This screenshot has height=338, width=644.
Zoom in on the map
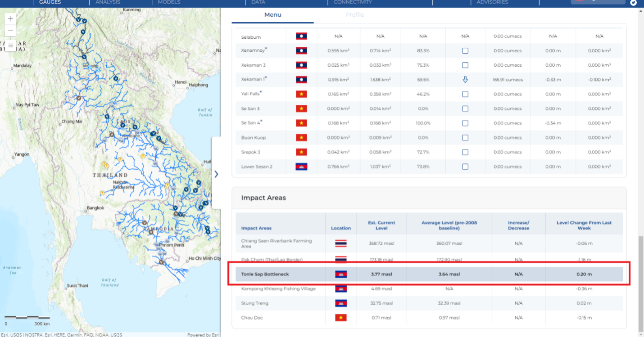tap(11, 19)
